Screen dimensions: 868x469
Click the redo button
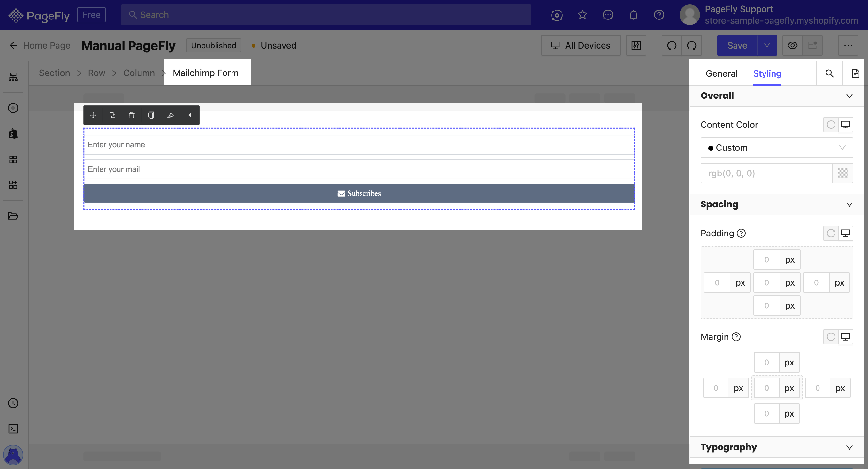coord(692,45)
